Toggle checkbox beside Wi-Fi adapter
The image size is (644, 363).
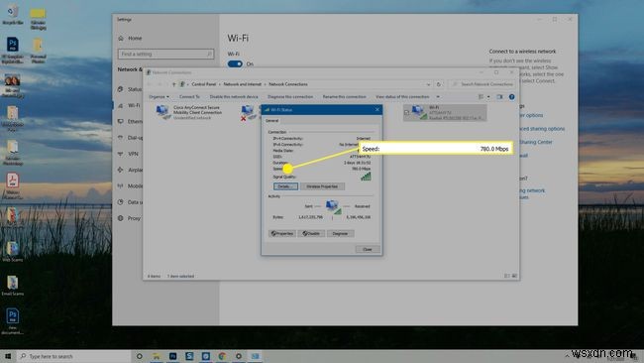tap(406, 112)
